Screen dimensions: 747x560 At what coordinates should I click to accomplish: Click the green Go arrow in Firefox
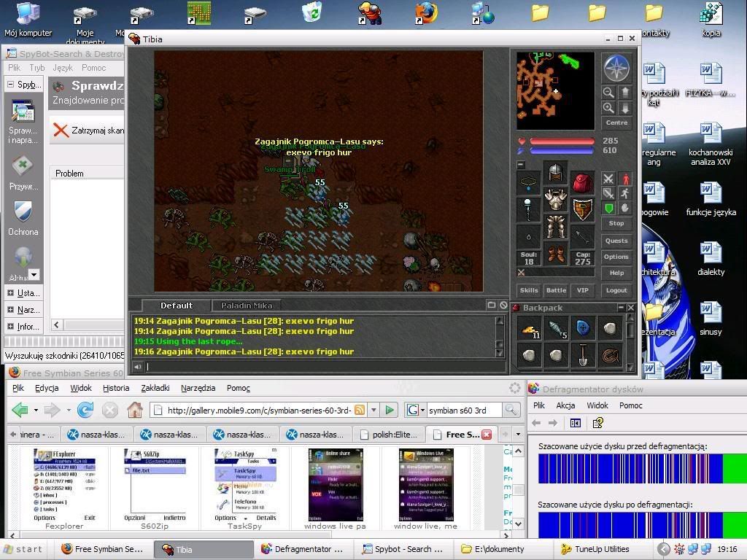click(x=390, y=410)
